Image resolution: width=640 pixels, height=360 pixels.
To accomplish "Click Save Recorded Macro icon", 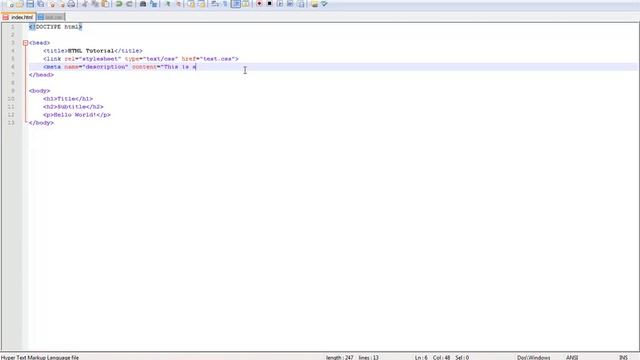I will click(301, 4).
